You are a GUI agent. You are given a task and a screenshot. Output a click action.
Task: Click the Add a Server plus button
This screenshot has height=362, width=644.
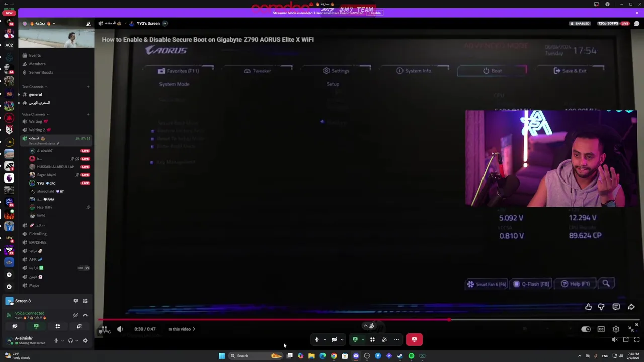coord(9,275)
